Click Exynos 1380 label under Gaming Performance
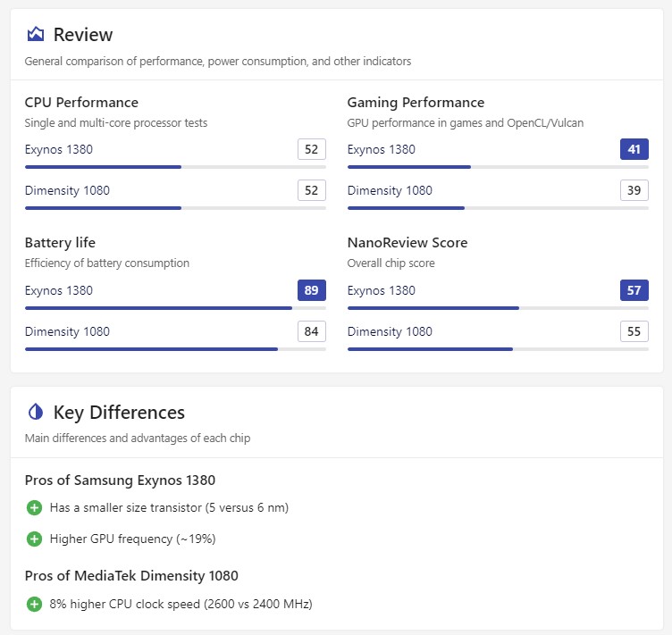 point(382,149)
